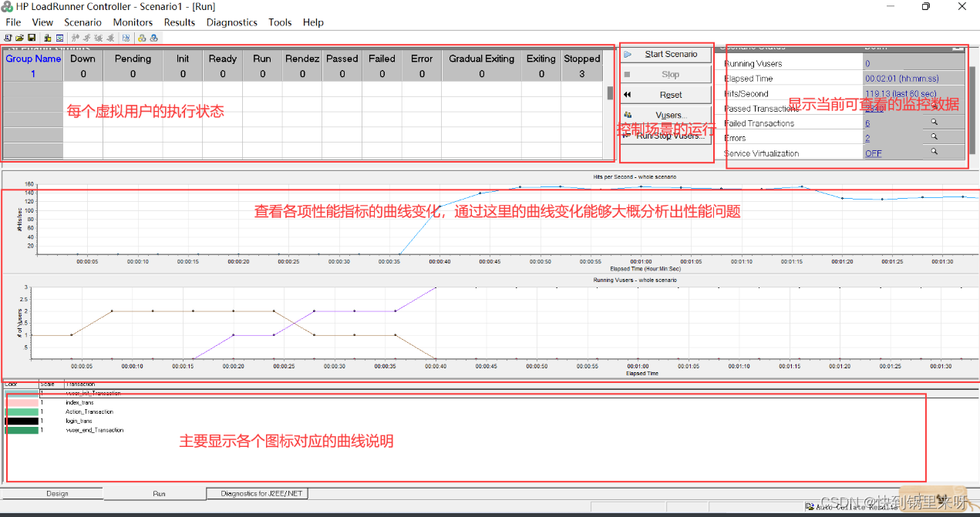Screen dimensions: 980x517
Task: Click the third grayed running-figure toolbar icon
Action: [99, 38]
